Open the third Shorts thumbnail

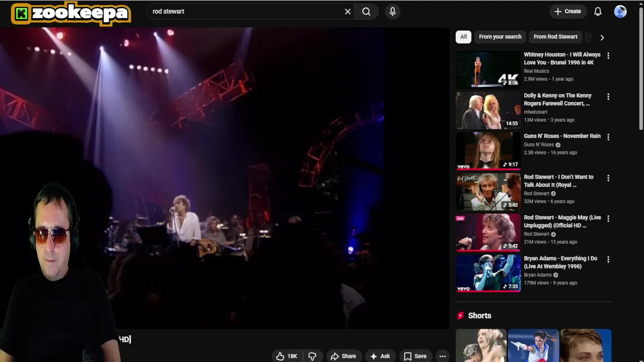586,345
